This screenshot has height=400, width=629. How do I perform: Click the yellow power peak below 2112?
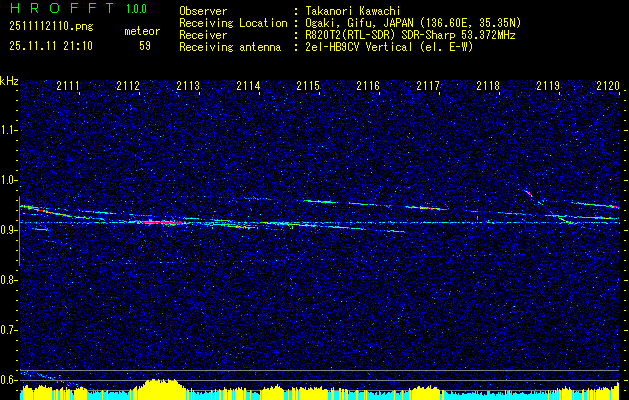[x=160, y=389]
